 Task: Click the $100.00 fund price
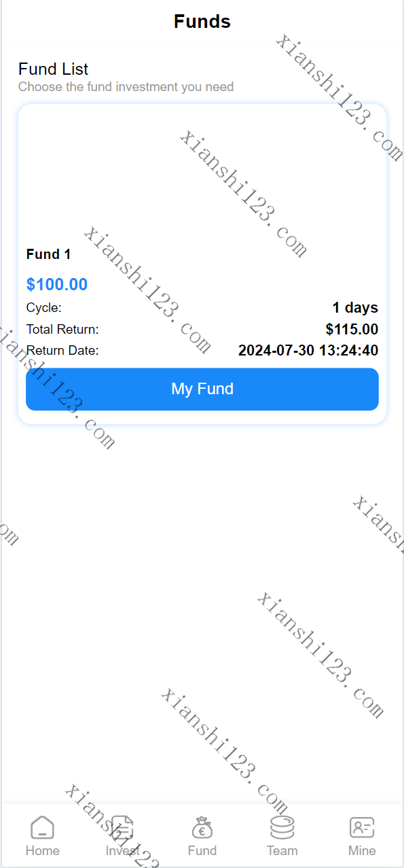[x=57, y=284]
